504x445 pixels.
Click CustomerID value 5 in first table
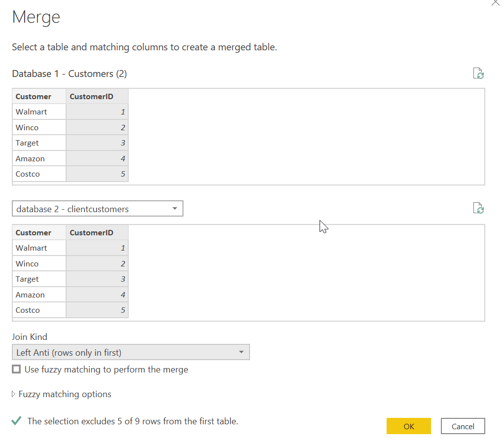coord(97,174)
